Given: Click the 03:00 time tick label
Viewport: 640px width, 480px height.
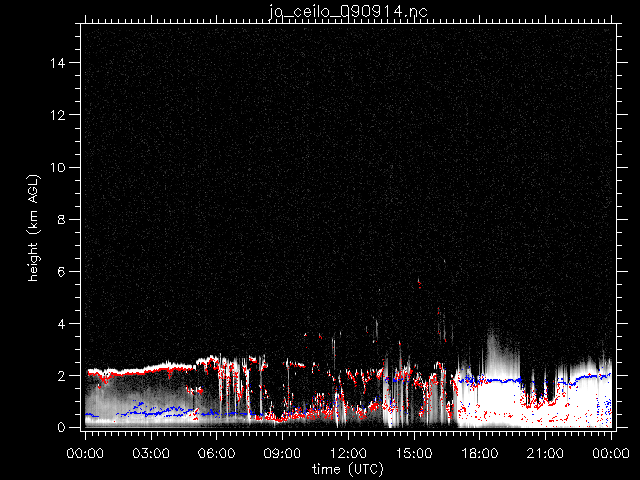Looking at the screenshot, I should click(x=150, y=453).
